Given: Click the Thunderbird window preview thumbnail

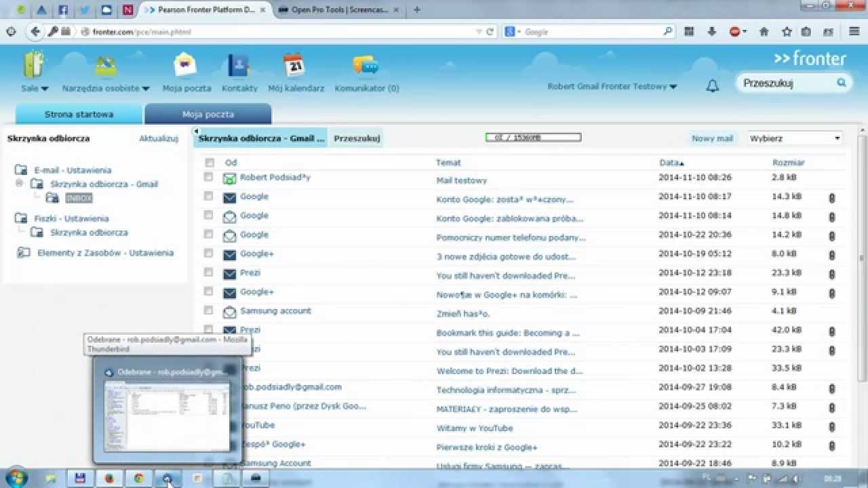Looking at the screenshot, I should point(167,415).
